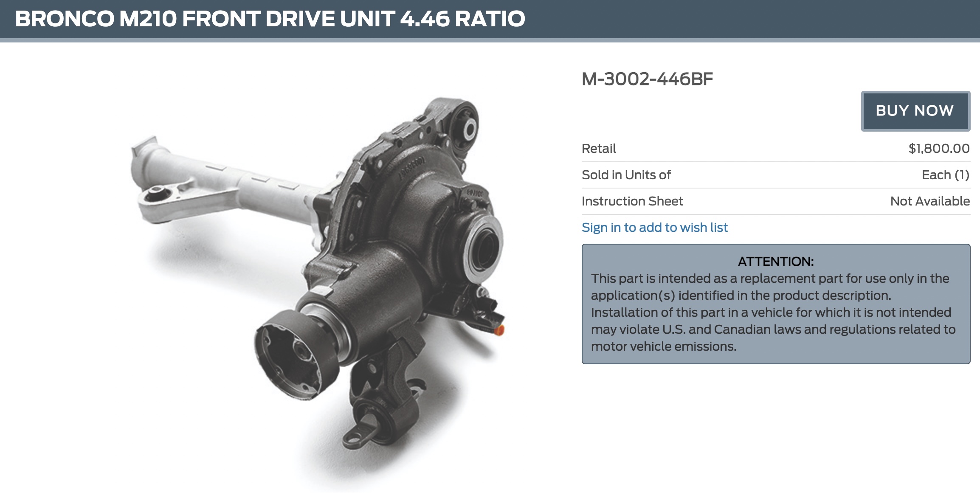This screenshot has height=501, width=980.
Task: Select the Each (1) value
Action: (946, 175)
